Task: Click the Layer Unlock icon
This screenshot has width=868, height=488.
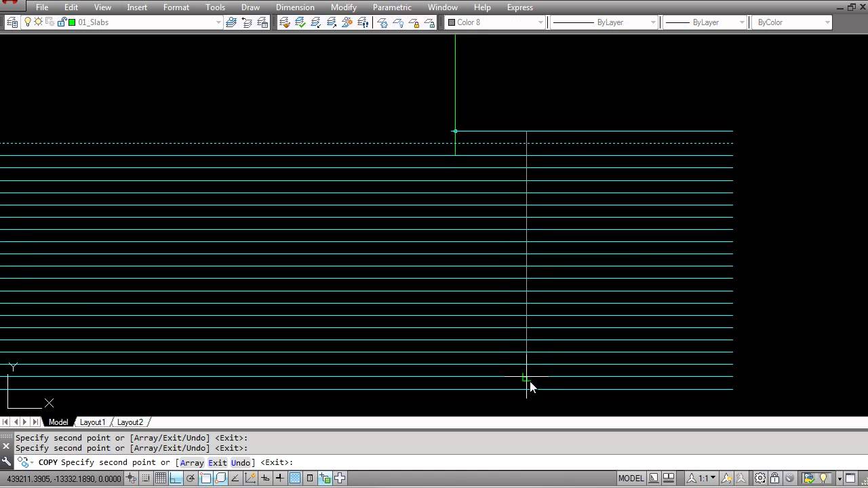Action: click(x=429, y=22)
